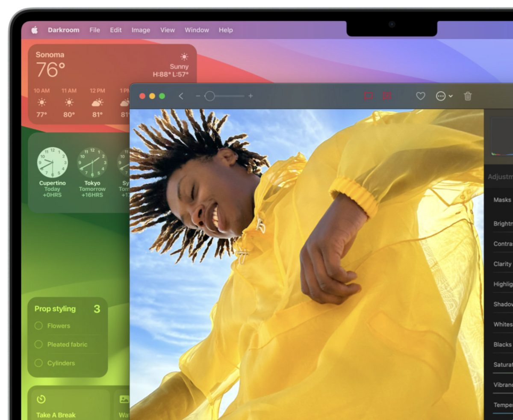Click the Pleated fabric reminder text
Image resolution: width=513 pixels, height=420 pixels.
coord(67,344)
